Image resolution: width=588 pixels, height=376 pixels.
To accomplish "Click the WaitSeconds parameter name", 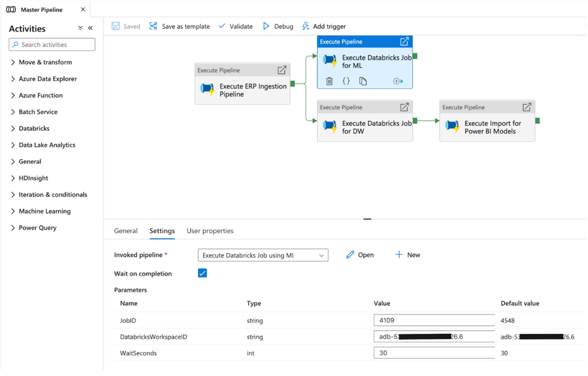I will (x=138, y=353).
